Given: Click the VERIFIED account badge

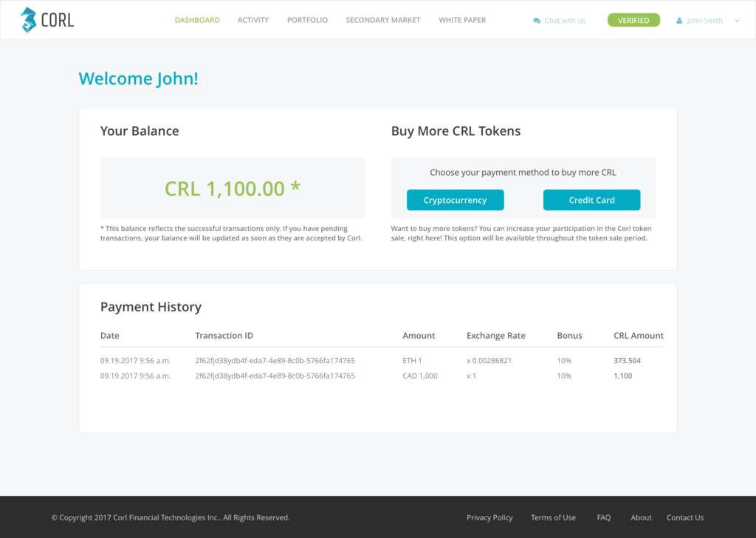Looking at the screenshot, I should pyautogui.click(x=633, y=20).
